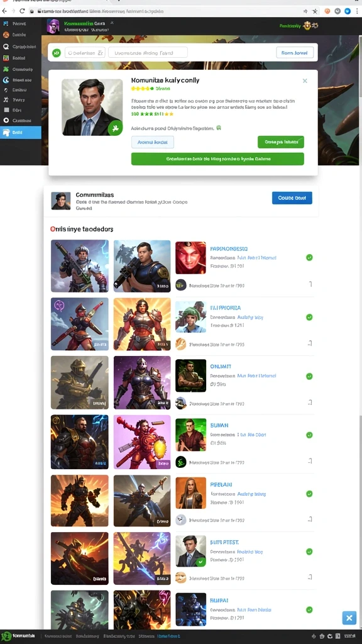
Task: Click the small bracket icon below ONLMIIT
Action: pos(310,403)
